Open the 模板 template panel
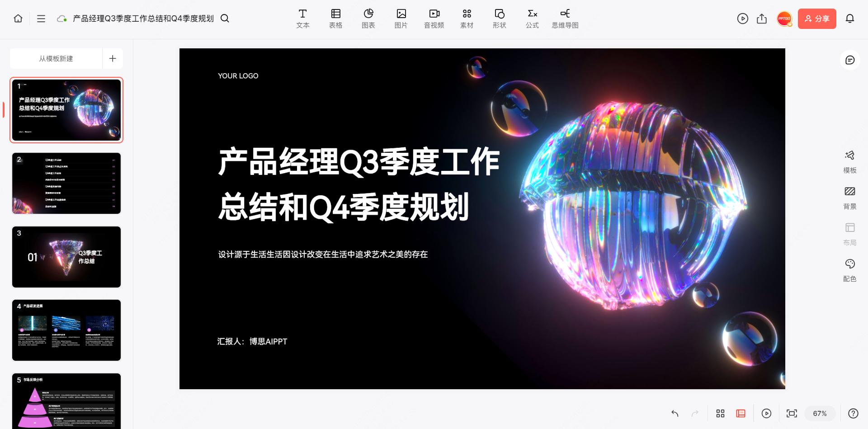868x429 pixels. (849, 161)
